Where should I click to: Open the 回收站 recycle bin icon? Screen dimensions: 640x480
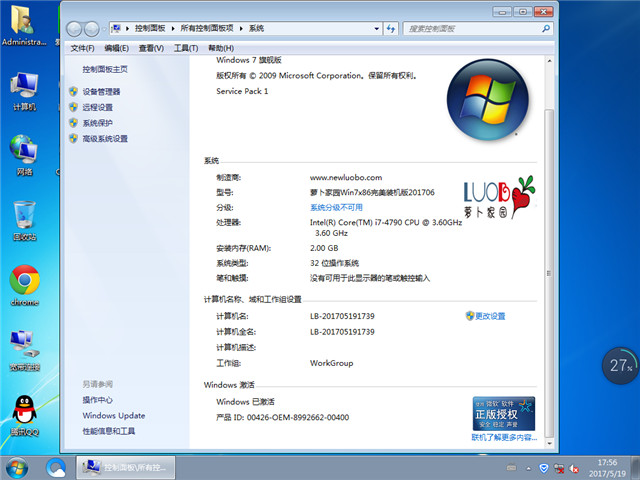point(24,221)
